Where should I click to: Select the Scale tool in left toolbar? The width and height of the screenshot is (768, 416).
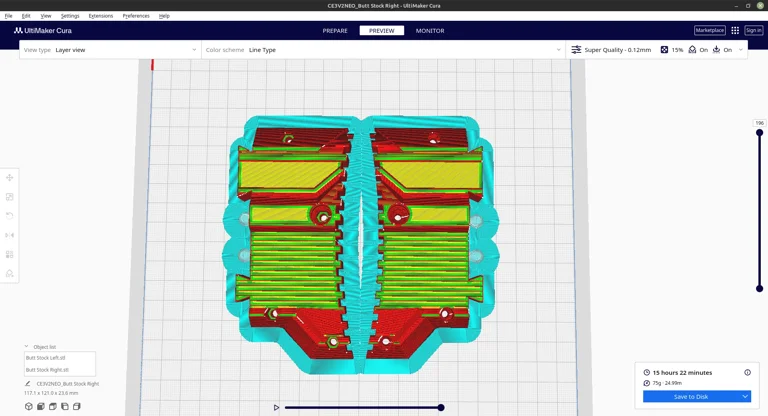10,197
